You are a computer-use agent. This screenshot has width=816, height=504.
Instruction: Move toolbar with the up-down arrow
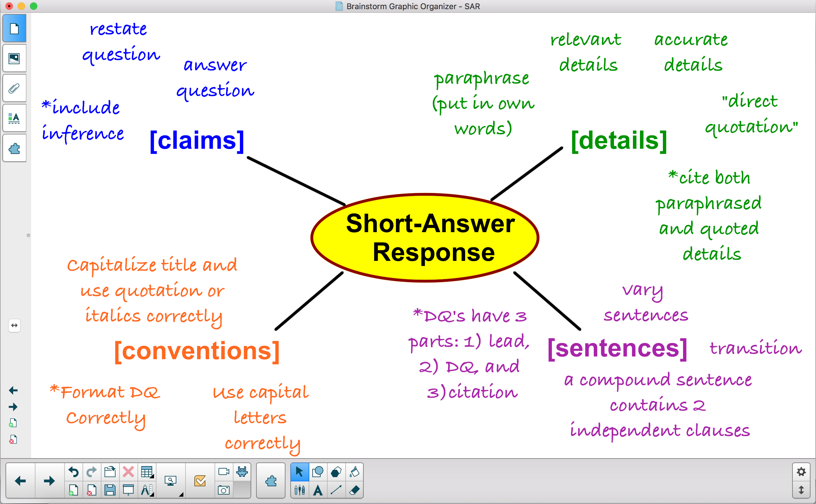(x=801, y=490)
